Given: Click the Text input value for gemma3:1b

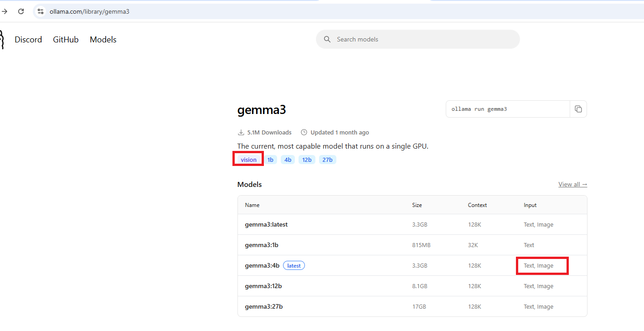Looking at the screenshot, I should pyautogui.click(x=529, y=245).
